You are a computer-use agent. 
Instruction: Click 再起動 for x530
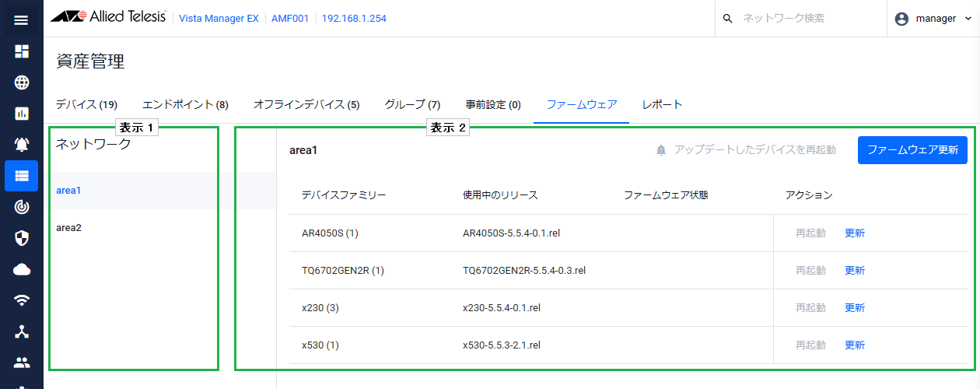[810, 345]
